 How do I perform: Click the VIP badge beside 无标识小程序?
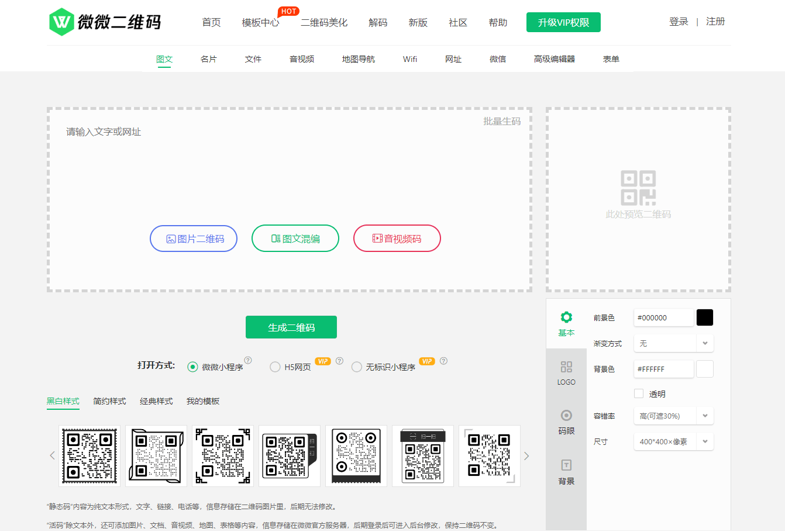[426, 361]
